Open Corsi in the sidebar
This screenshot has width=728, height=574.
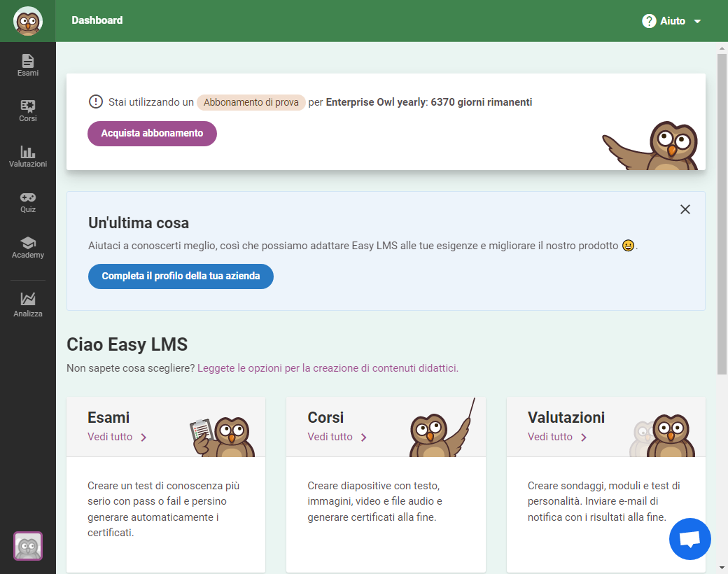[x=28, y=111]
